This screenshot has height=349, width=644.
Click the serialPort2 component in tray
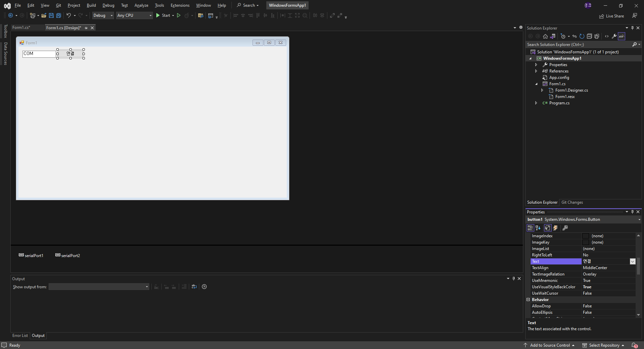(67, 255)
